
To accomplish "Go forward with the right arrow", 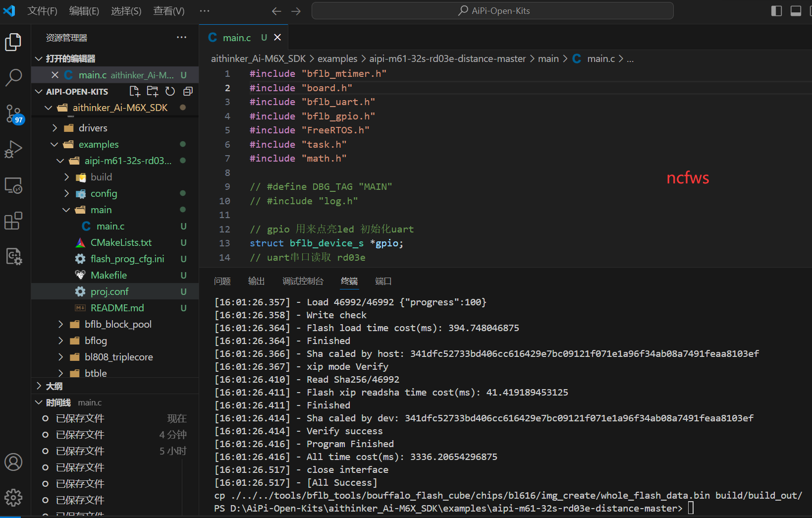I will 296,11.
